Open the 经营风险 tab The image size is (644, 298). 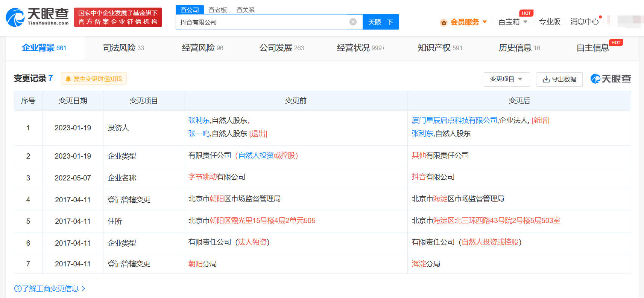202,48
